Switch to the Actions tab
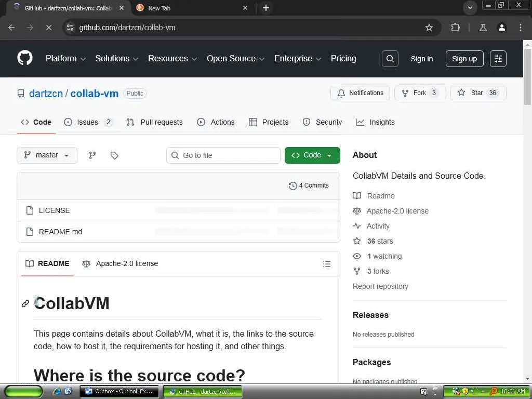This screenshot has height=399, width=532. (x=216, y=122)
